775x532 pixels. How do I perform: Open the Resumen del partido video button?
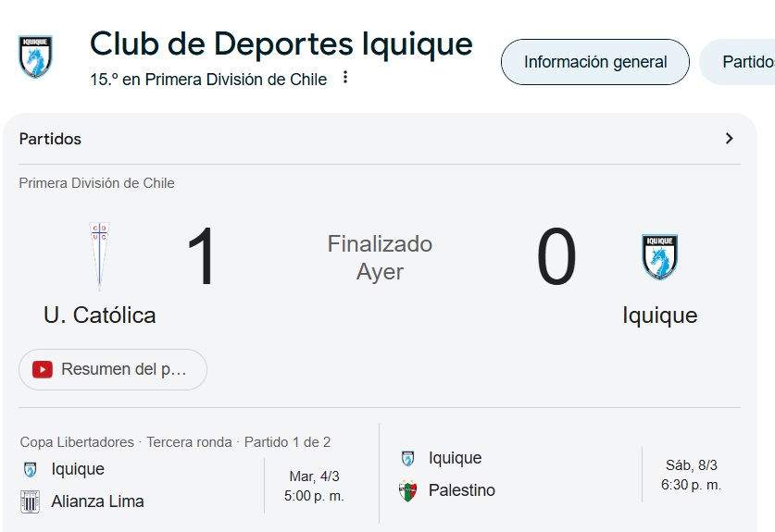(113, 369)
